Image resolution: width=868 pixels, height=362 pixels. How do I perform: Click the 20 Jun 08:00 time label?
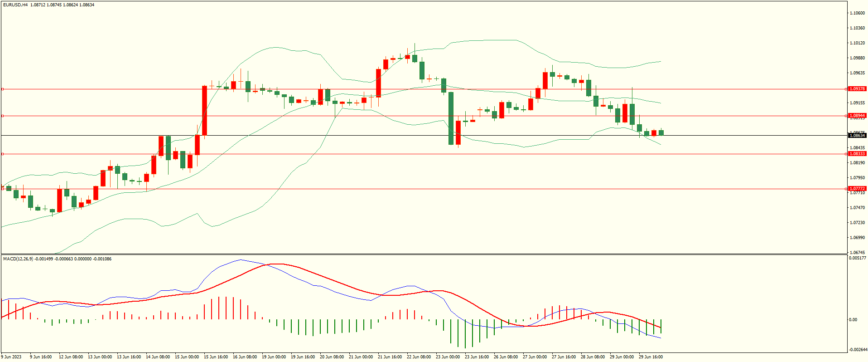(332, 357)
